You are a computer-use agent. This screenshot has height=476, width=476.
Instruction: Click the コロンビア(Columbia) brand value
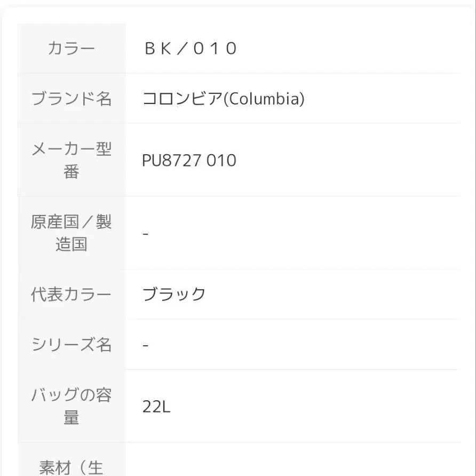click(x=224, y=99)
